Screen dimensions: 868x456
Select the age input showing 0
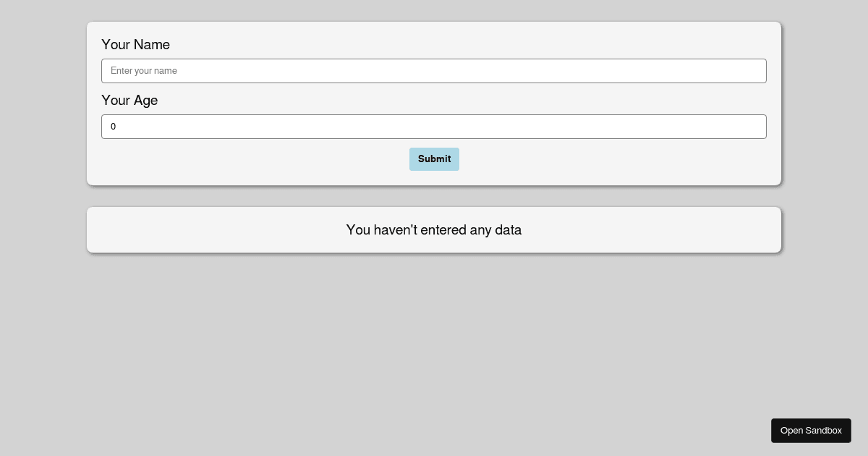[434, 127]
